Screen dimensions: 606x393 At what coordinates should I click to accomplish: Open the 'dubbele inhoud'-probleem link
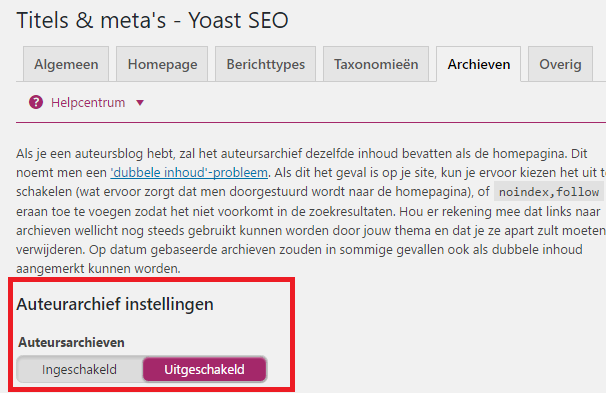189,172
